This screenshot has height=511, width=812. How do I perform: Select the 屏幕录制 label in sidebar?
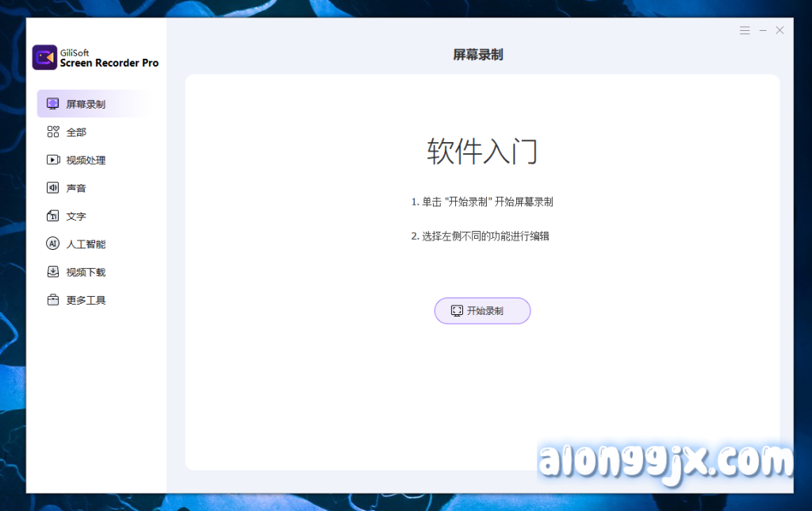tap(86, 104)
